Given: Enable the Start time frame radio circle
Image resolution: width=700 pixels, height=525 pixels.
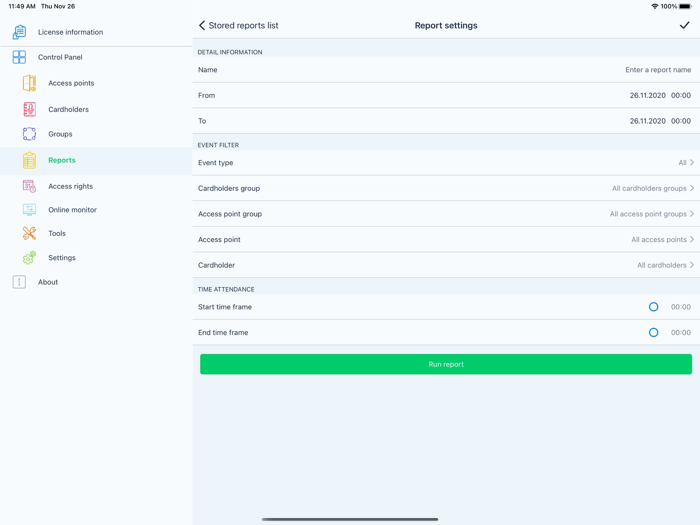Looking at the screenshot, I should point(654,307).
